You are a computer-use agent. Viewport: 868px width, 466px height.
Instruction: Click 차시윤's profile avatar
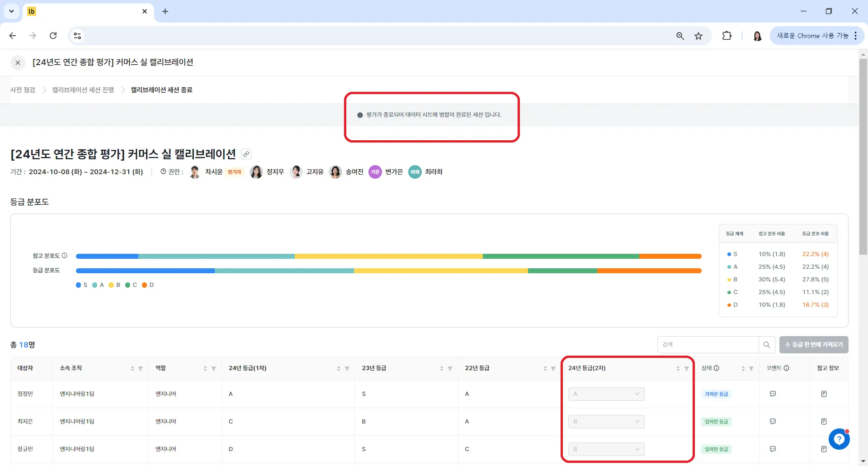click(195, 172)
